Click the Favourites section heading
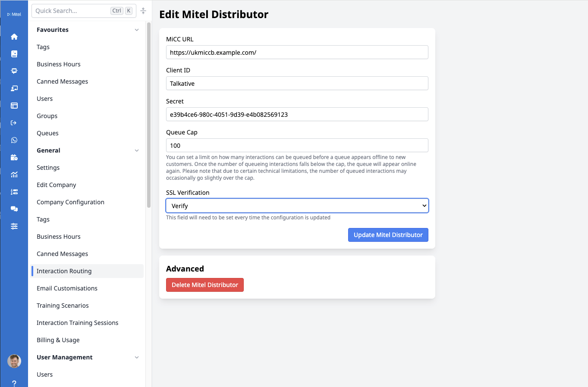 point(53,30)
